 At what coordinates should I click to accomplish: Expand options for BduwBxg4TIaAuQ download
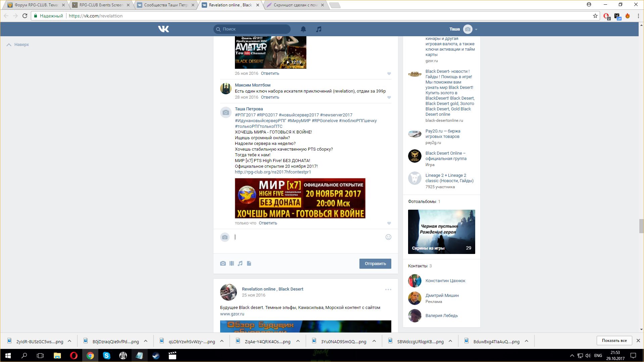pos(527,341)
